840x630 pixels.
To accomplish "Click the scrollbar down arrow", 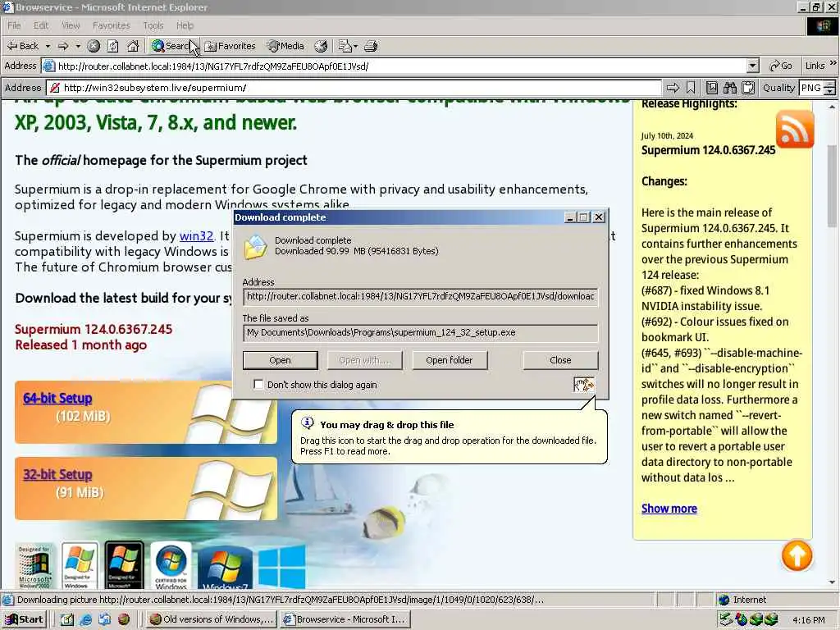I will click(832, 582).
